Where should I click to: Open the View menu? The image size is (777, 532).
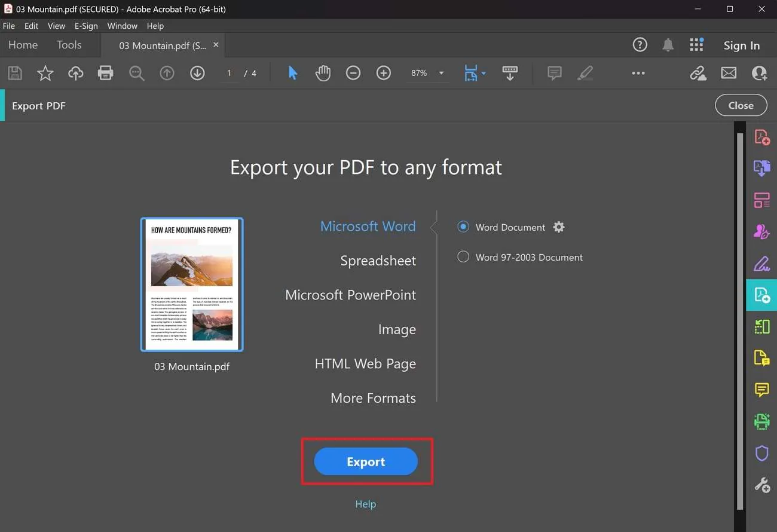56,26
